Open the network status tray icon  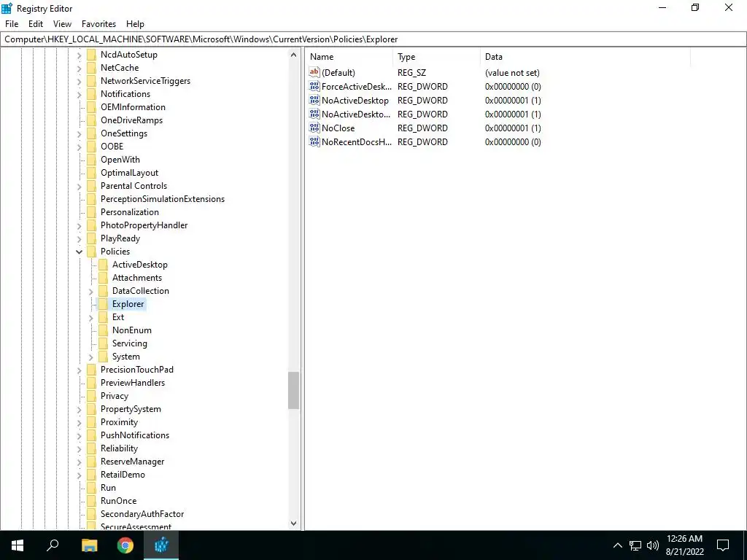point(635,545)
